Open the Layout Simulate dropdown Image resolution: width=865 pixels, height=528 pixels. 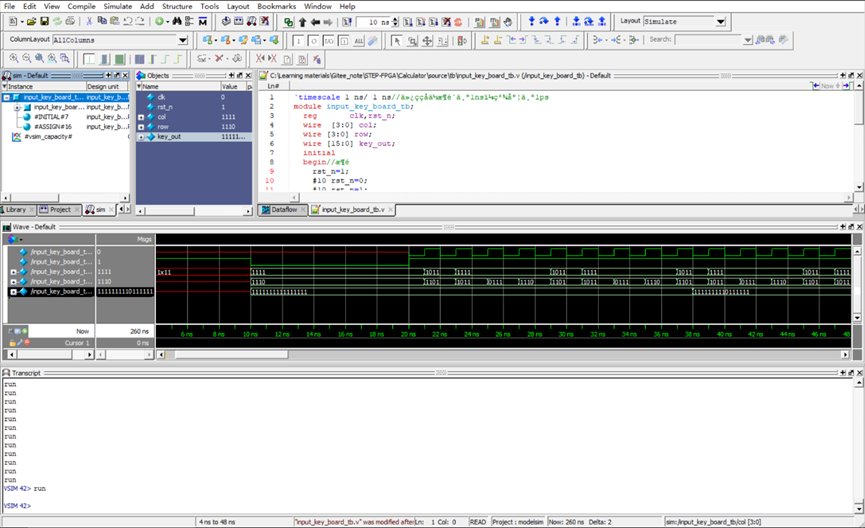point(720,22)
